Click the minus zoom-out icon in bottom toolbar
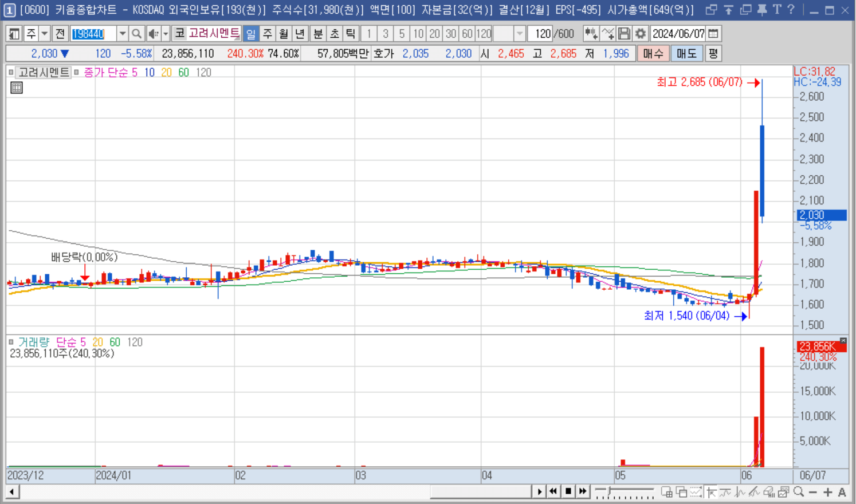 (813, 492)
